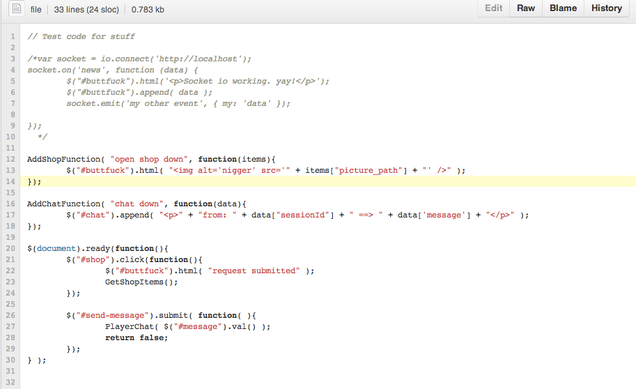Click the $(document).ready code line
The image size is (636, 389).
[x=98, y=248]
